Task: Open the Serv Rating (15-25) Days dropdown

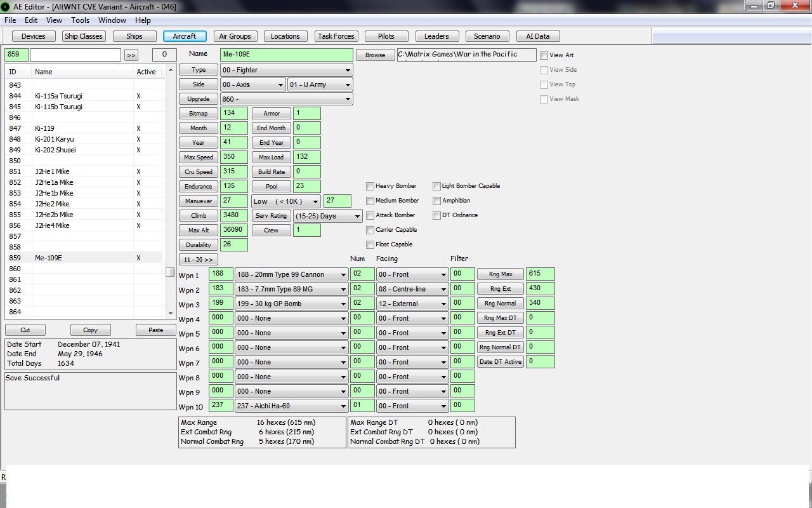Action: (327, 216)
